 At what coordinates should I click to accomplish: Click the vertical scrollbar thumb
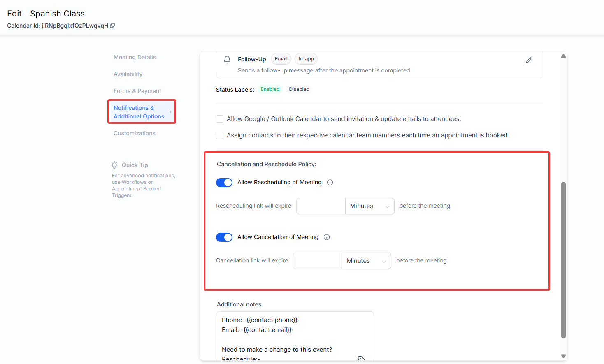563,259
